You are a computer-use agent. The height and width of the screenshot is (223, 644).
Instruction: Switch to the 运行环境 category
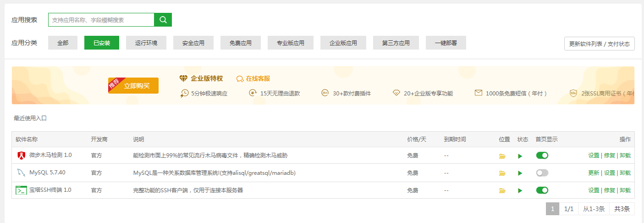[x=146, y=43]
